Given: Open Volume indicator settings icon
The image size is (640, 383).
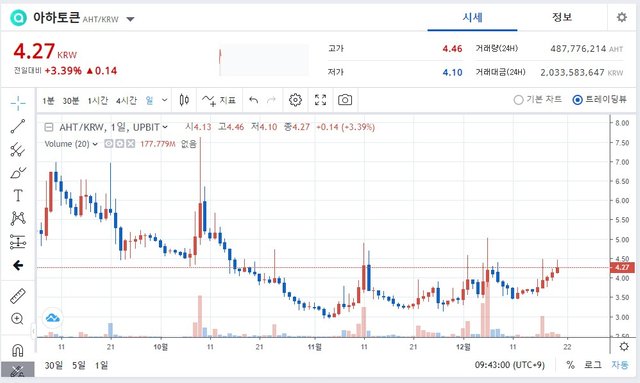Looking at the screenshot, I should tap(120, 144).
